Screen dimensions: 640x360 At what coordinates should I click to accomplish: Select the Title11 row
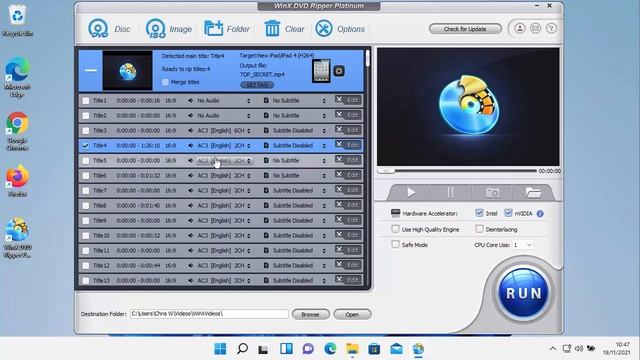click(x=221, y=250)
